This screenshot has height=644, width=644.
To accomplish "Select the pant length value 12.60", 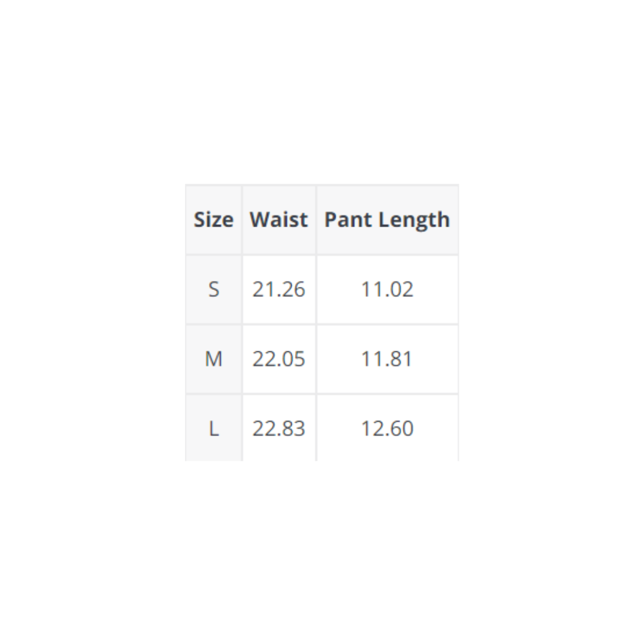I will coord(387,429).
